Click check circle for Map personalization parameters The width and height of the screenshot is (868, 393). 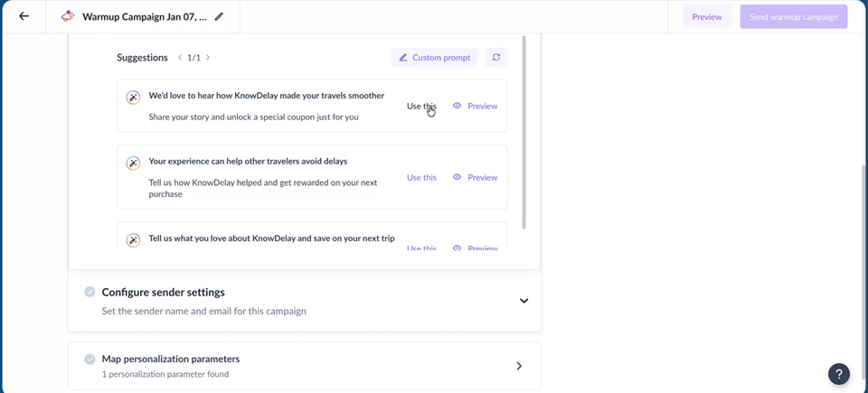click(90, 360)
